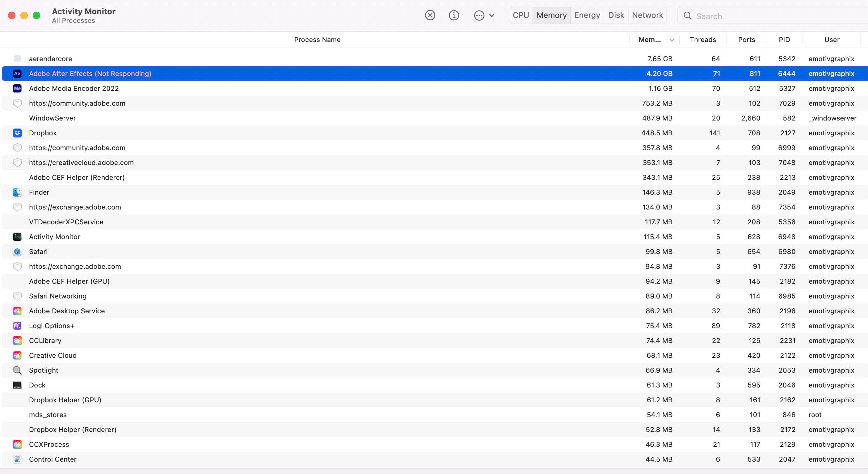Open the Network tab
Image resolution: width=868 pixels, height=474 pixels.
point(647,15)
